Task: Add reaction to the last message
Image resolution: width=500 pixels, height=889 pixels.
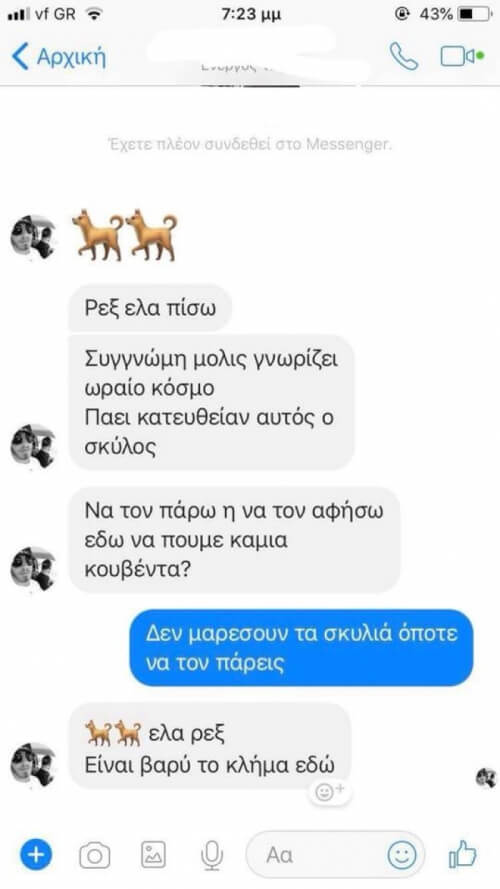Action: coord(329,791)
